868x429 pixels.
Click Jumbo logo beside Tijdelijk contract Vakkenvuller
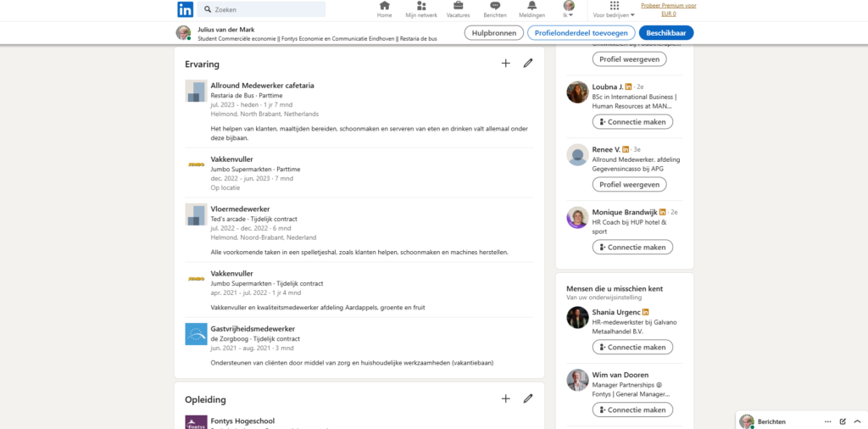196,278
